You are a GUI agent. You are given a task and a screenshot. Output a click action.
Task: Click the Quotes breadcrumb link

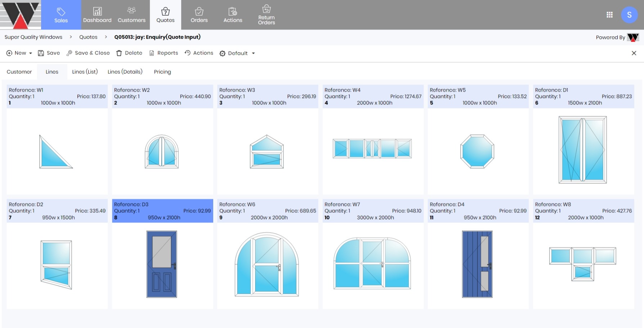[88, 37]
